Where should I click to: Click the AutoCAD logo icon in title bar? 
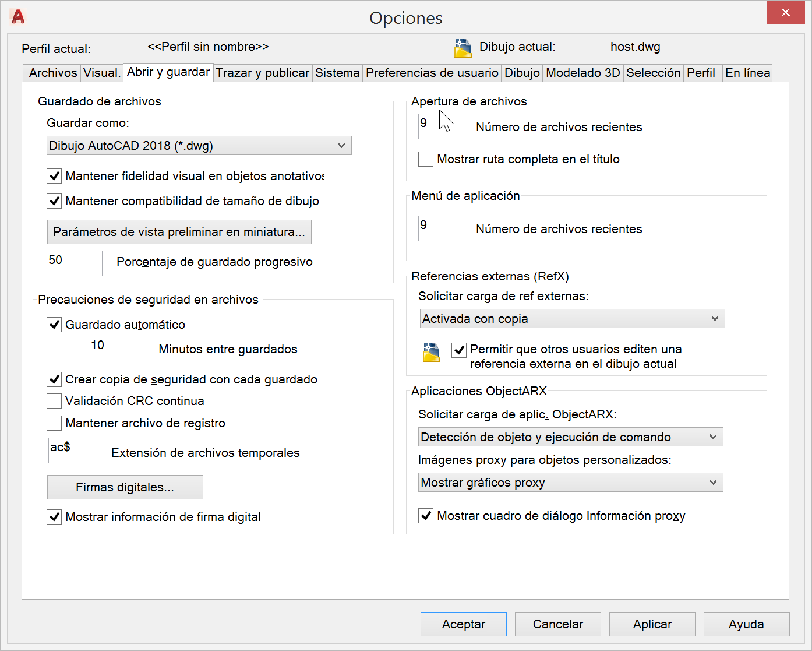tap(18, 17)
